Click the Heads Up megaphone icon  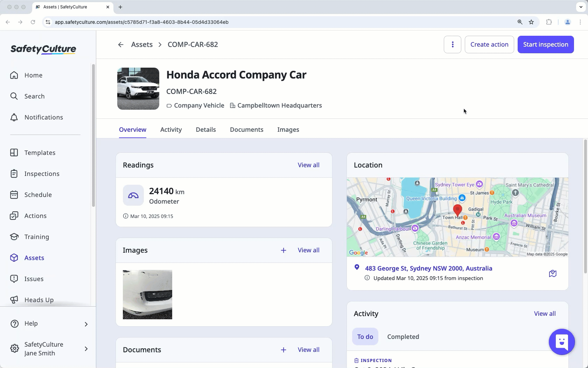click(x=14, y=300)
